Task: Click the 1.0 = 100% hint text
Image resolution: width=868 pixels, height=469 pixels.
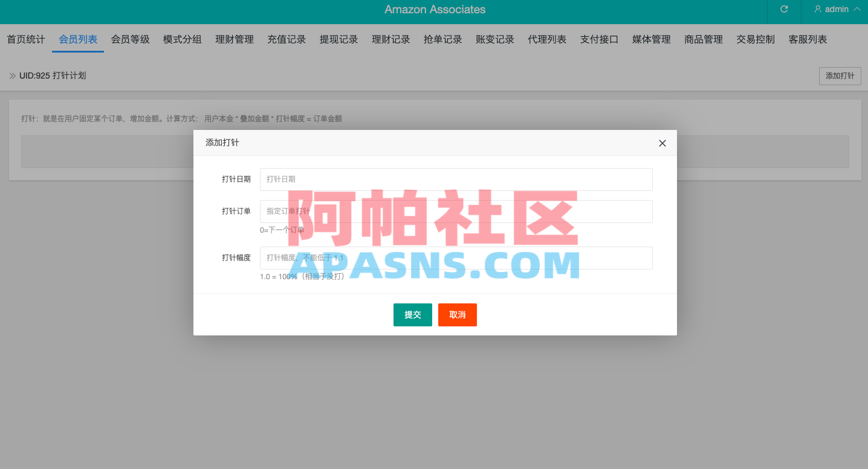Action: (x=302, y=277)
